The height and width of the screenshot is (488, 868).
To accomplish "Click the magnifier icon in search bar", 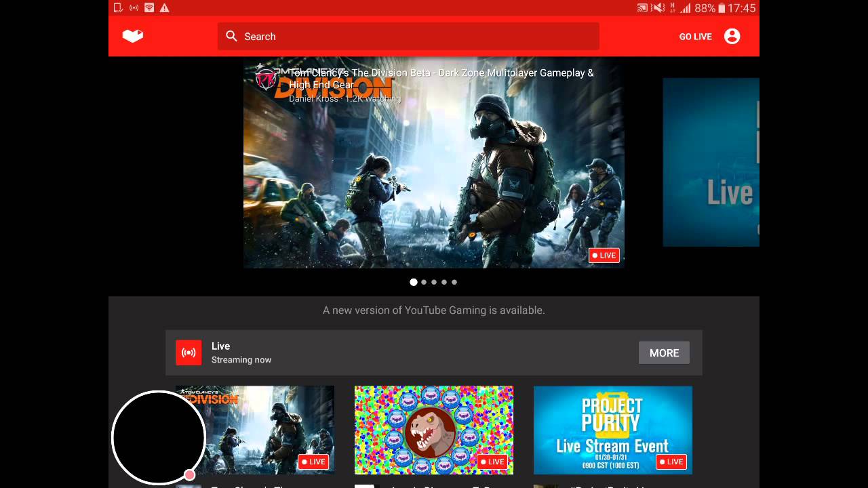I will 232,36.
